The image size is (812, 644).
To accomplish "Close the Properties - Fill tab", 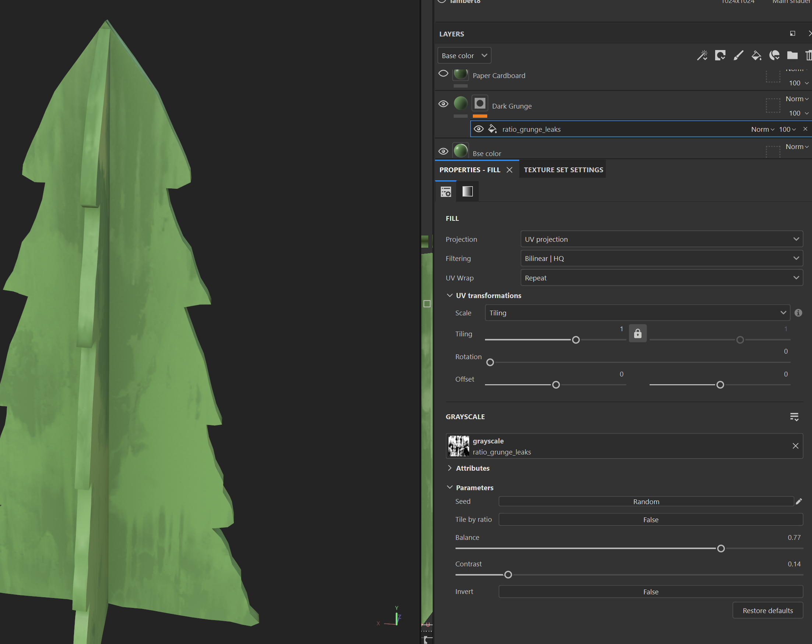I will tap(510, 170).
